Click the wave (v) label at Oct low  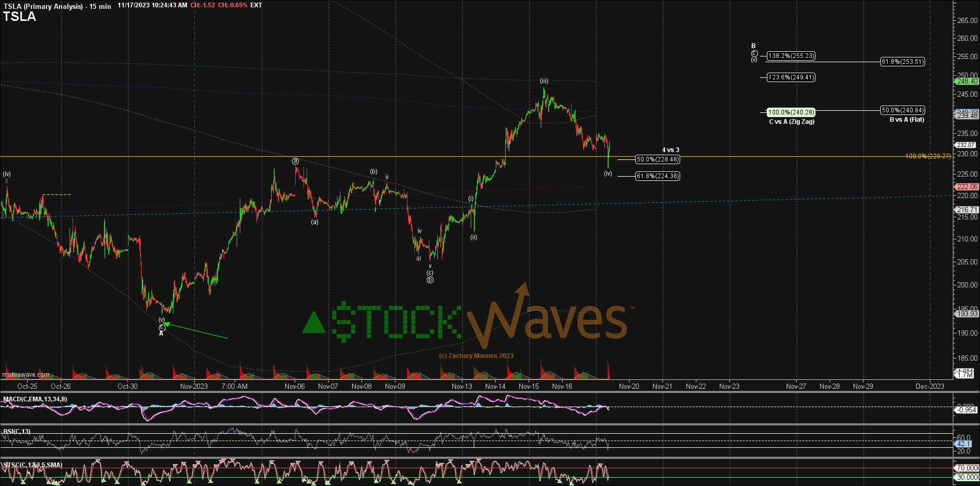coord(161,320)
